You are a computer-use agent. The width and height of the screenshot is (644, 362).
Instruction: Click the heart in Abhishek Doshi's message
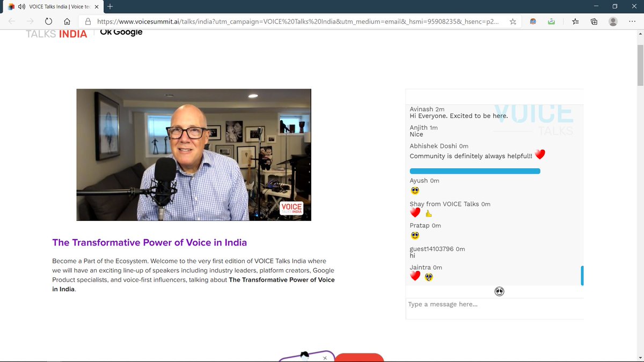tap(540, 154)
